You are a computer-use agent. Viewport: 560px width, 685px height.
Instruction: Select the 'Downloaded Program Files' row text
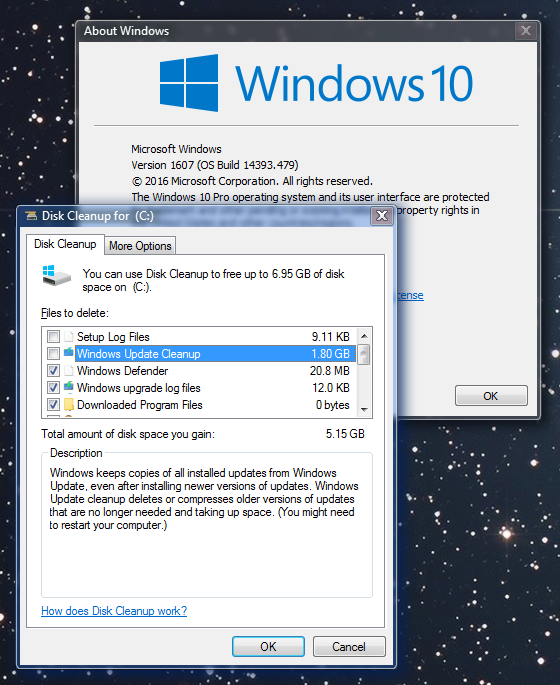tap(140, 405)
